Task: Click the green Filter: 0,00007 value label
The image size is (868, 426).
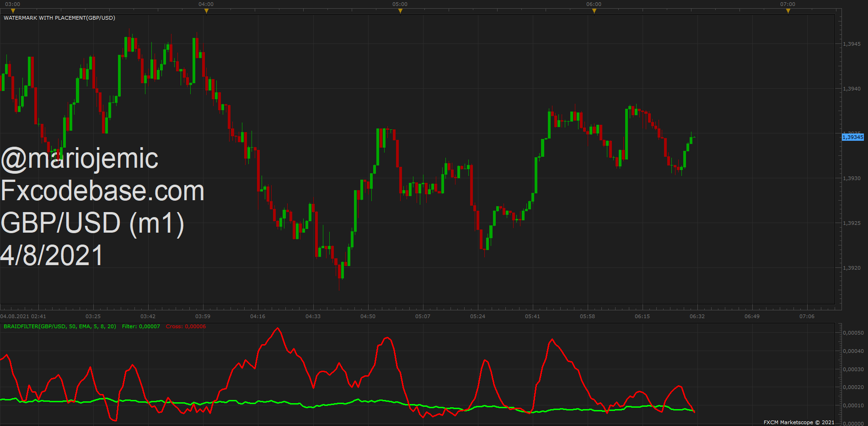Action: click(141, 326)
